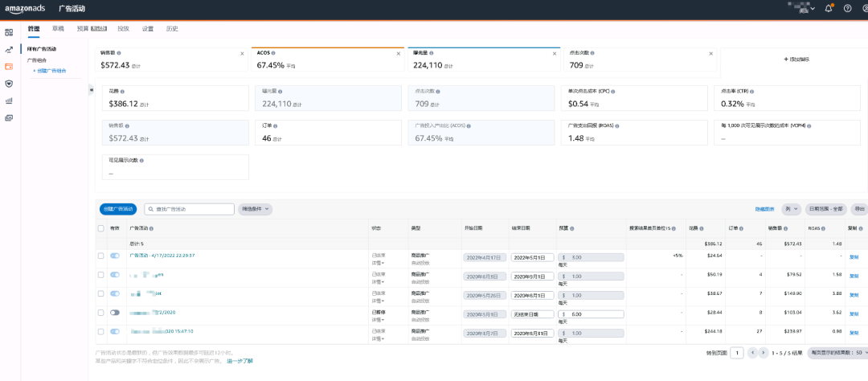Click info icon on the $386.12 spend tile
The image size is (868, 381).
pyautogui.click(x=122, y=91)
